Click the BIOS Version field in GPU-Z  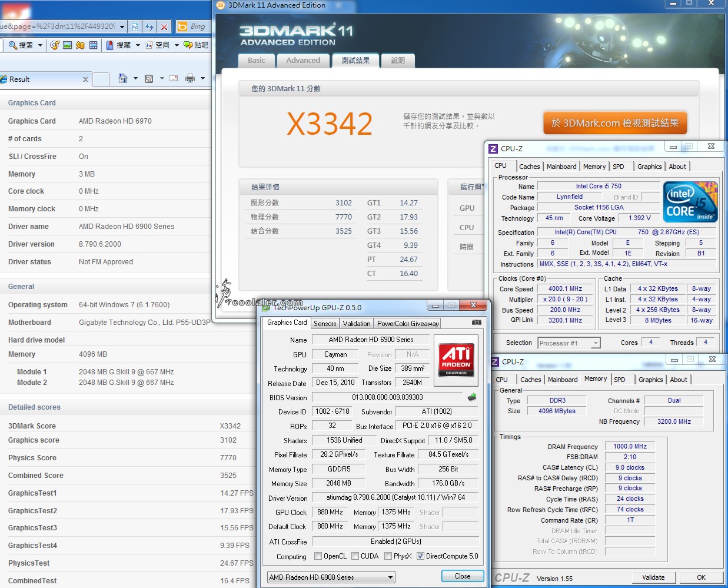tap(387, 397)
